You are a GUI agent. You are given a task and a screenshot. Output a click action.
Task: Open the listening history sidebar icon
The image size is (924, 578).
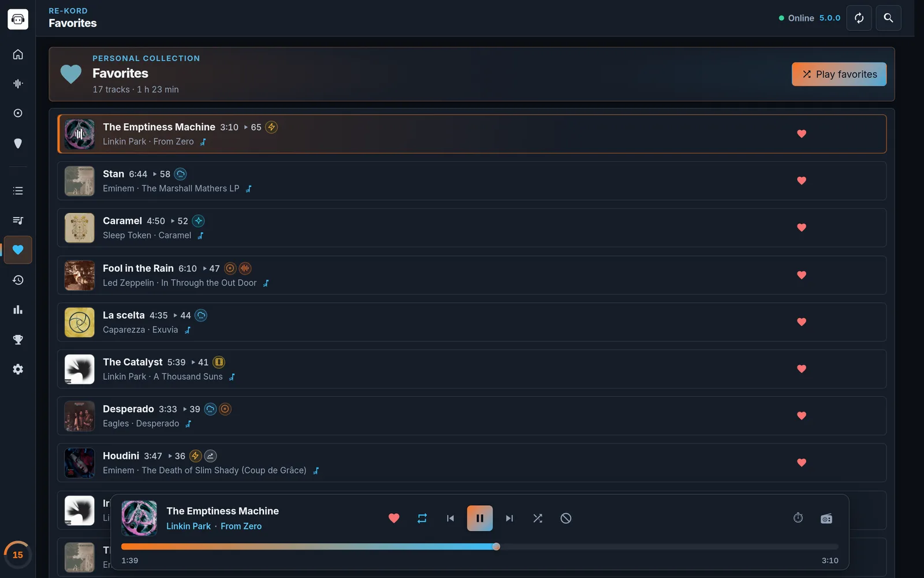[18, 280]
